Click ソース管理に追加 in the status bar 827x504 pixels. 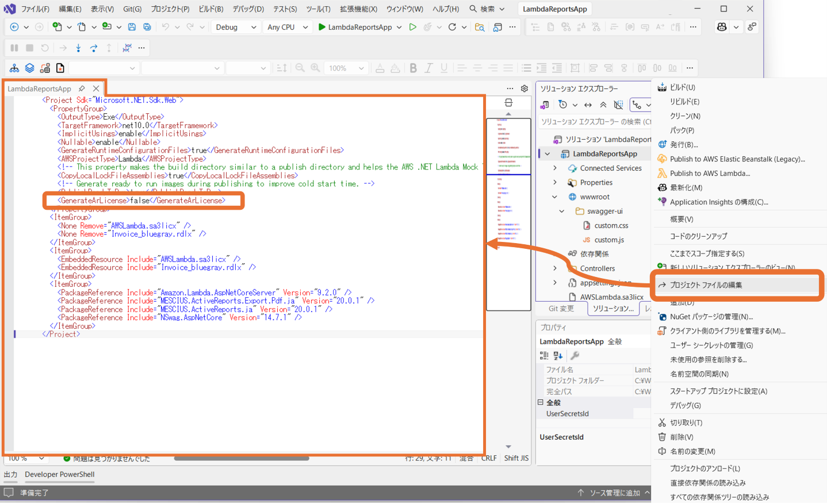pyautogui.click(x=614, y=493)
